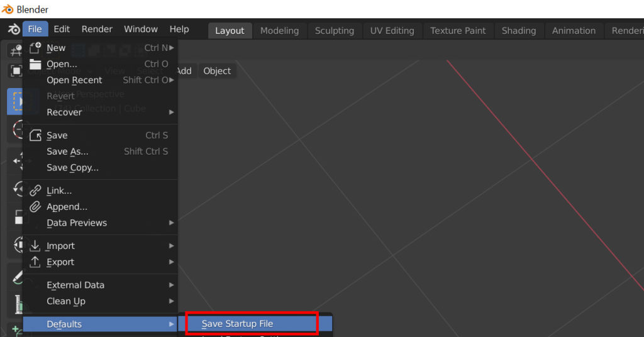The image size is (644, 337).
Task: Open the Add menu in viewport header
Action: point(184,71)
